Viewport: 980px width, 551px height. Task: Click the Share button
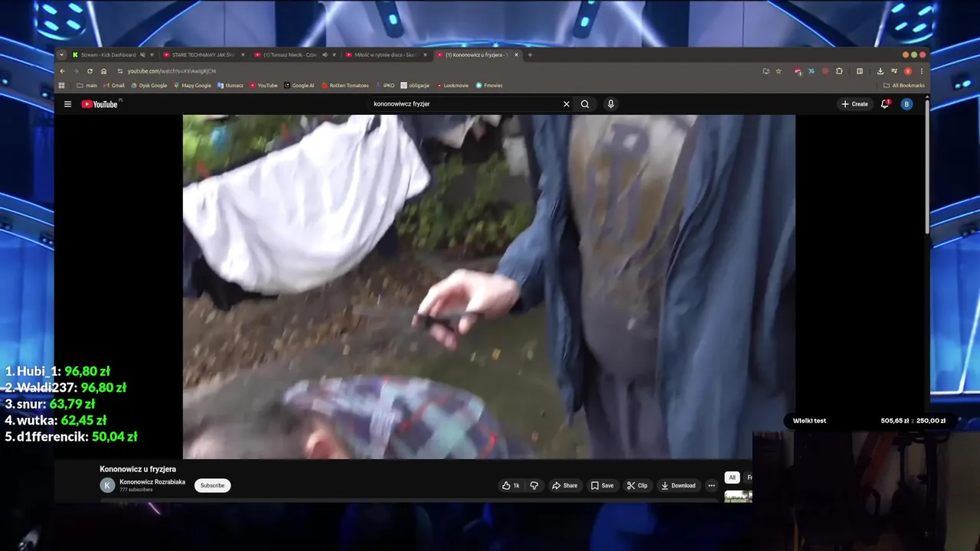pos(564,485)
